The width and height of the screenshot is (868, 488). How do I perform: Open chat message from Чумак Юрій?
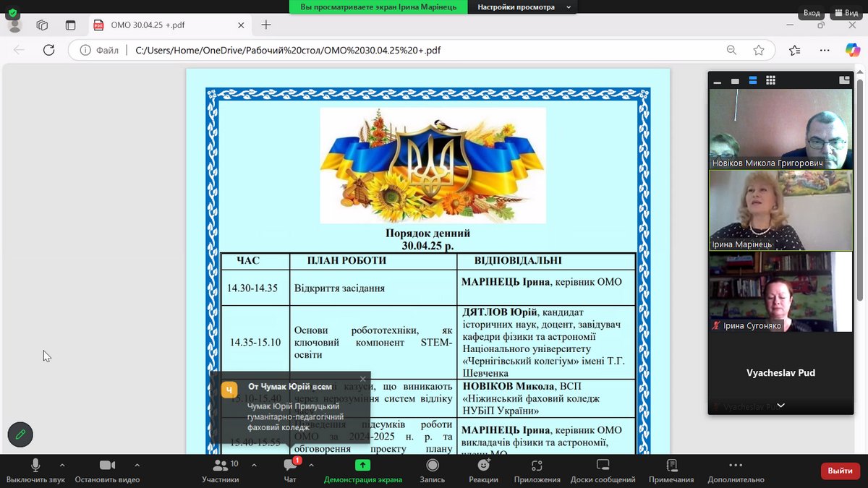(x=291, y=407)
